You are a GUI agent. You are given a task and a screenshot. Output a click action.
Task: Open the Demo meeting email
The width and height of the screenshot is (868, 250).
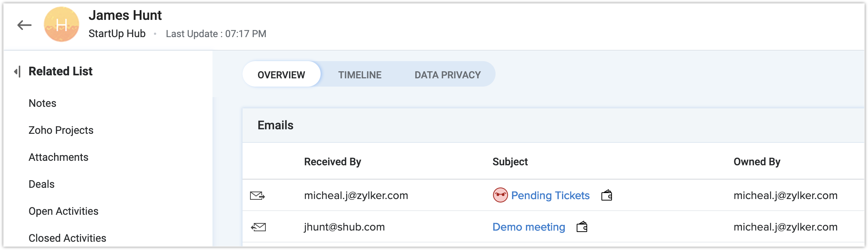point(529,227)
